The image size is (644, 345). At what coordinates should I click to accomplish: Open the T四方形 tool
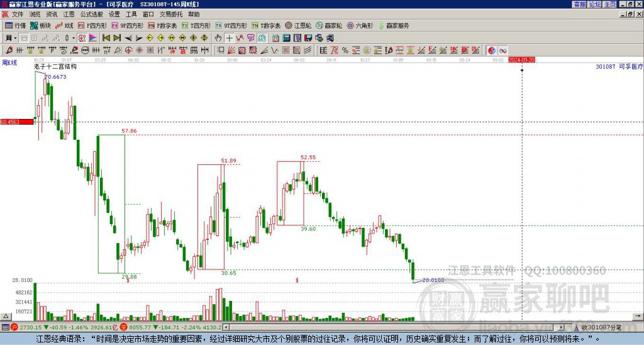(196, 25)
